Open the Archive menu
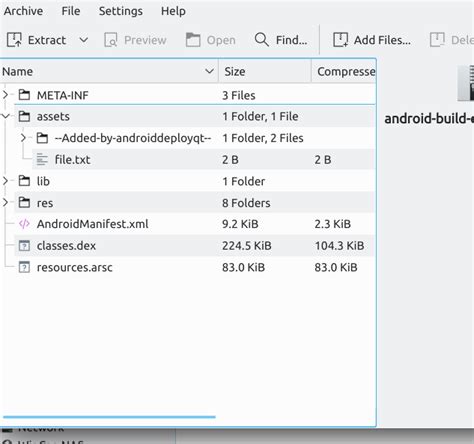The height and width of the screenshot is (444, 474). 23,11
